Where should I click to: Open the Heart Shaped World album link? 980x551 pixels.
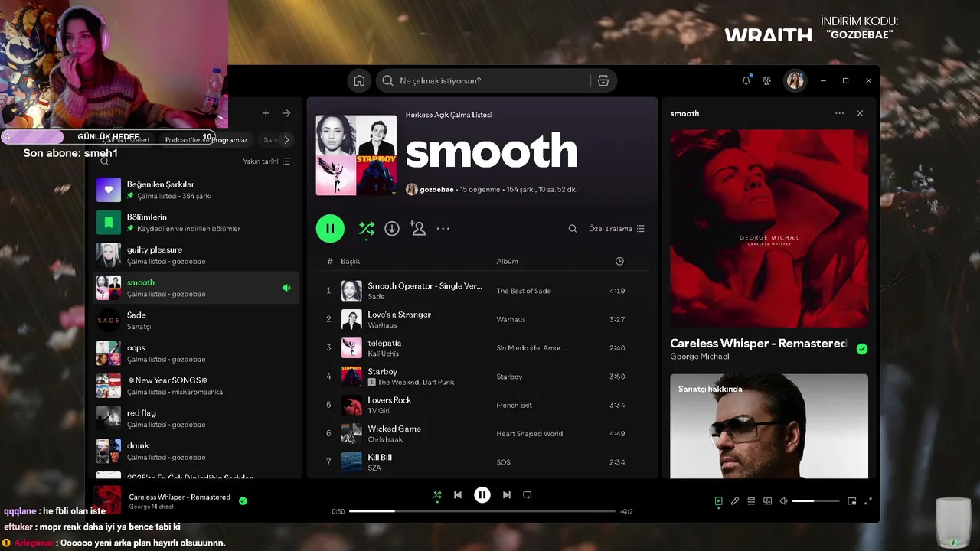[529, 434]
